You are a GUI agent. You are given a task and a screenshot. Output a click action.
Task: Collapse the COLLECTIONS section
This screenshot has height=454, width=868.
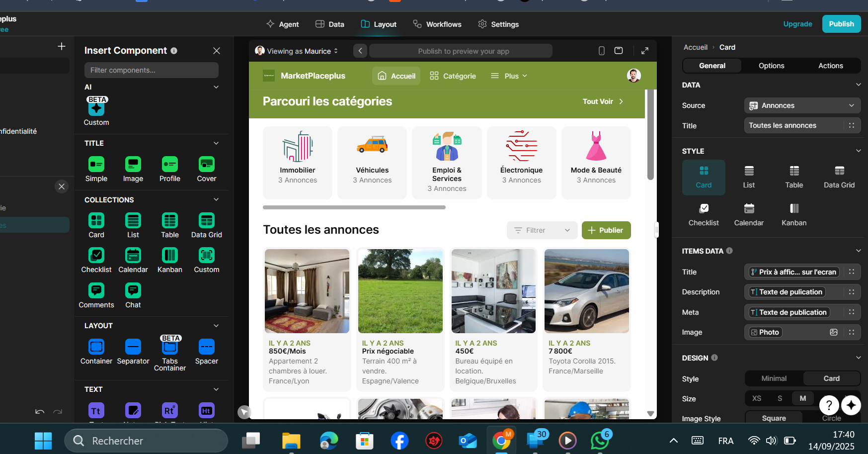(216, 199)
